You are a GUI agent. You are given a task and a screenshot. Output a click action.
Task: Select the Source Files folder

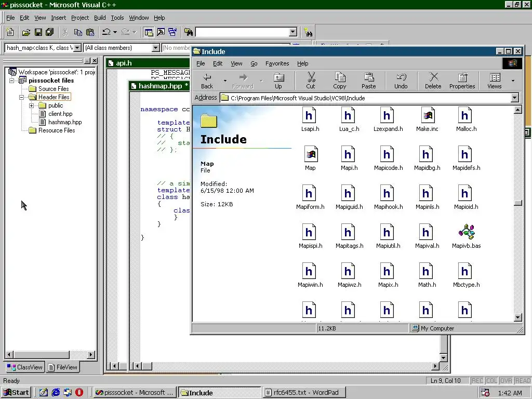pyautogui.click(x=54, y=89)
